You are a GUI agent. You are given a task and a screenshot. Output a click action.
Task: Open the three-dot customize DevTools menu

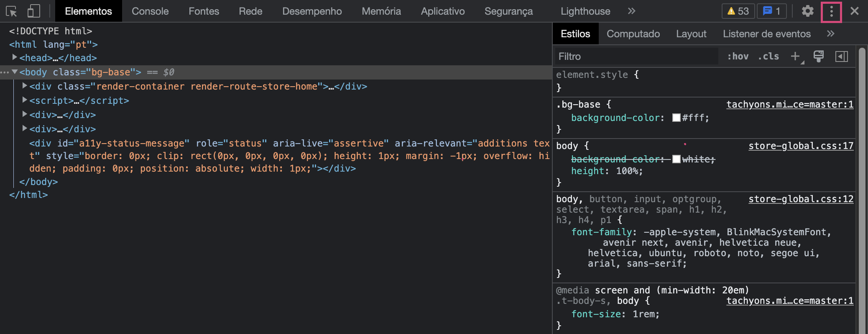(831, 12)
